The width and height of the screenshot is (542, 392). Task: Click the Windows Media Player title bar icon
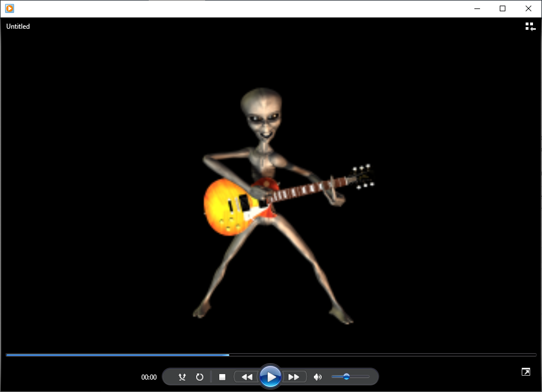10,8
